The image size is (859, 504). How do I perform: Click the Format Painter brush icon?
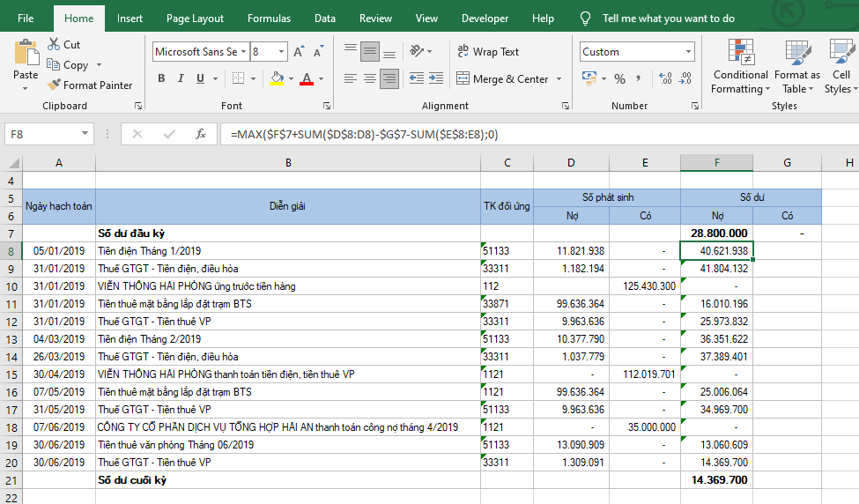pos(54,85)
